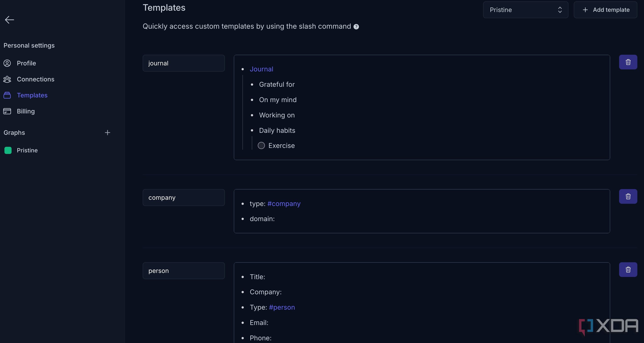The image size is (644, 343).
Task: Click the #person tag link
Action: tap(282, 307)
